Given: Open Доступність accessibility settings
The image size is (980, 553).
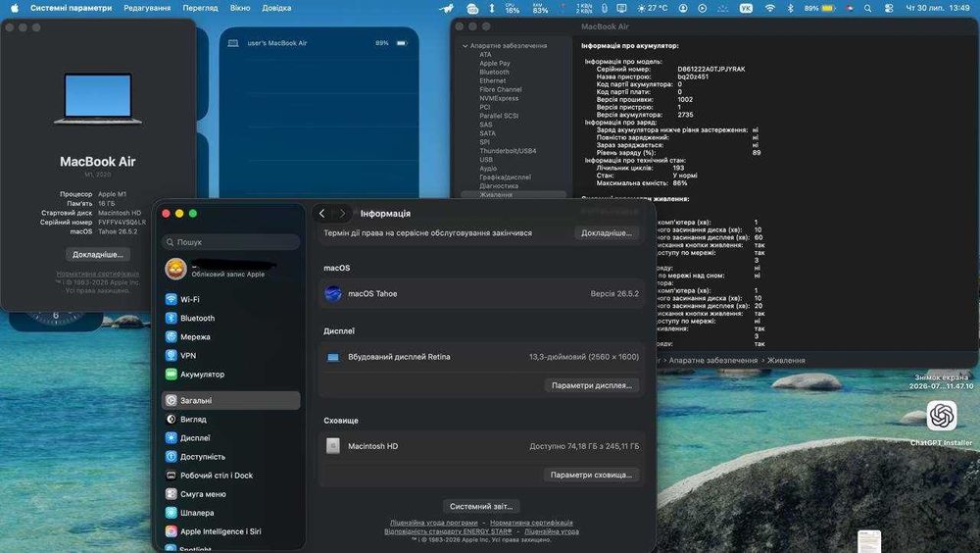Looking at the screenshot, I should pos(230,457).
